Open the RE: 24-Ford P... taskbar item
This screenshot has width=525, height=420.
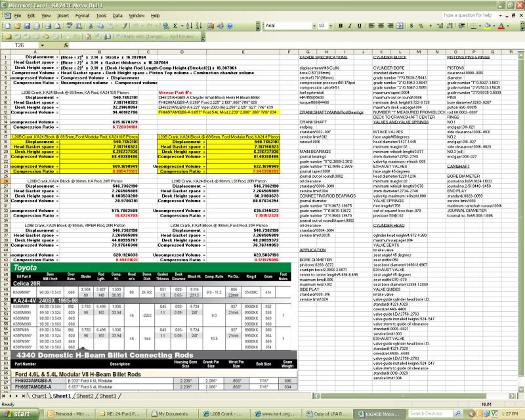coord(120,414)
